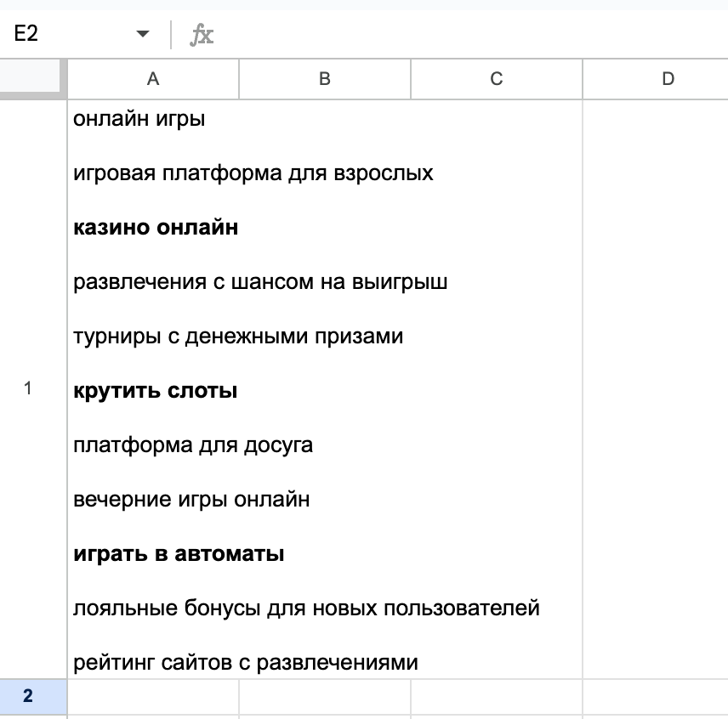Open the Name Box dropdown arrow
Screen dimensions: 728x719
click(x=143, y=33)
